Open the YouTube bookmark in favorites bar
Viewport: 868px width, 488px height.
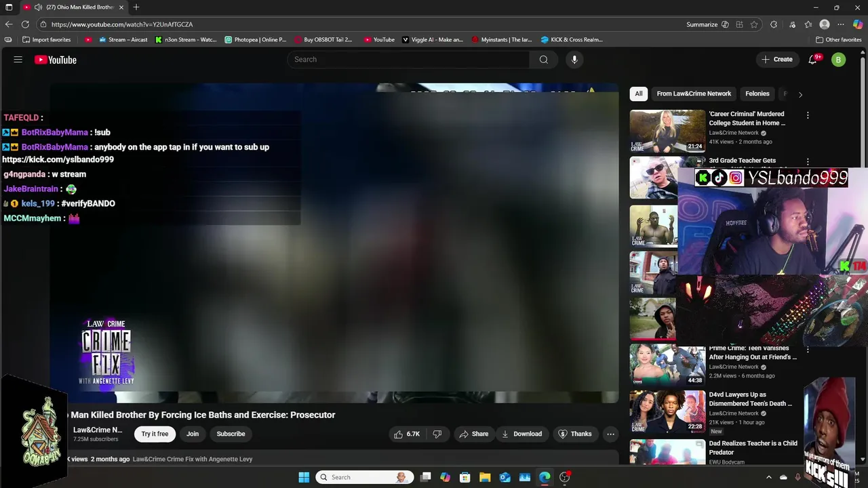[x=379, y=40]
